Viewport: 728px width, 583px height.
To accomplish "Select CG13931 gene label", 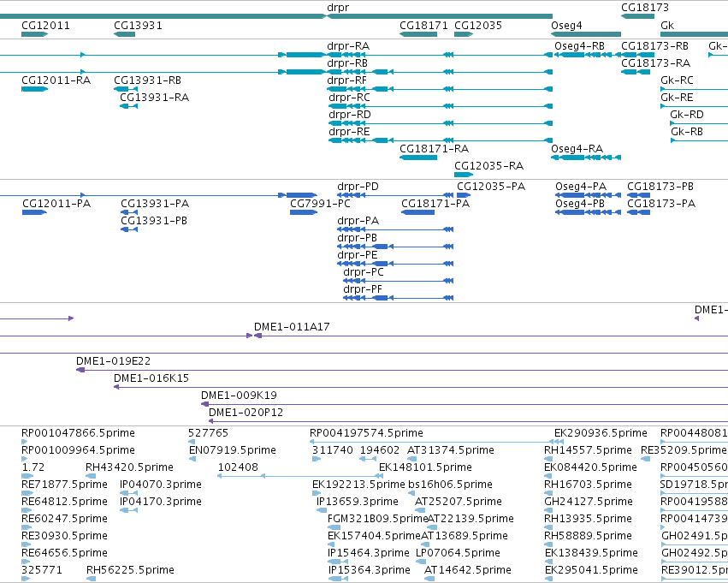I will [138, 25].
